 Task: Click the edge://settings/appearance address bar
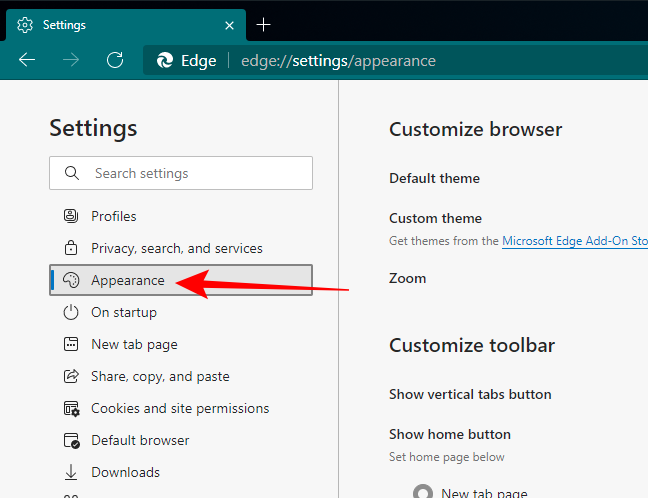tap(338, 60)
